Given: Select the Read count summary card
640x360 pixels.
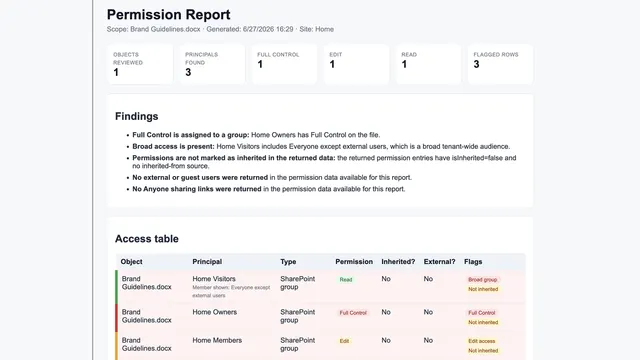Looking at the screenshot, I should [428, 64].
